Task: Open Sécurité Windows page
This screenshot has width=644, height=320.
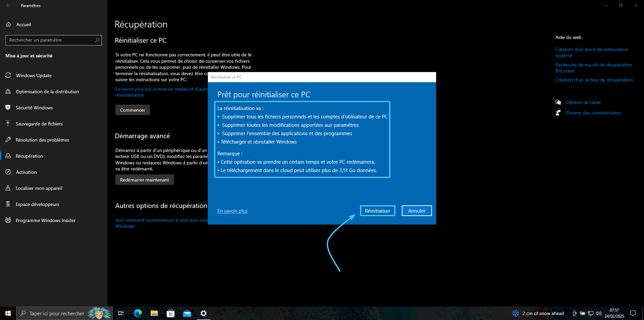Action: tap(34, 108)
